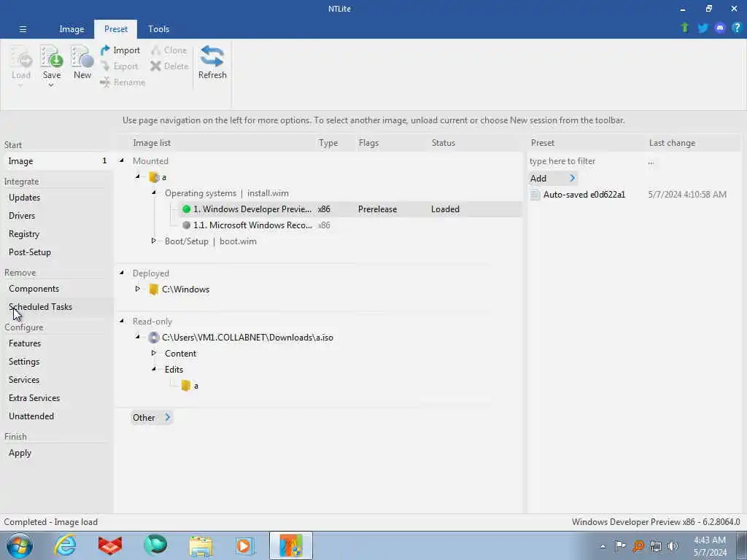This screenshot has width=747, height=560.
Task: Click the Import preset button
Action: [120, 50]
